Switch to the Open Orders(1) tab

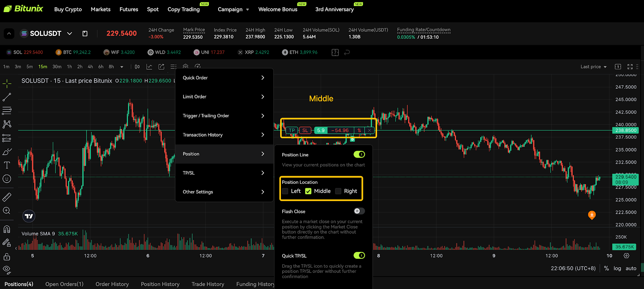pyautogui.click(x=64, y=284)
